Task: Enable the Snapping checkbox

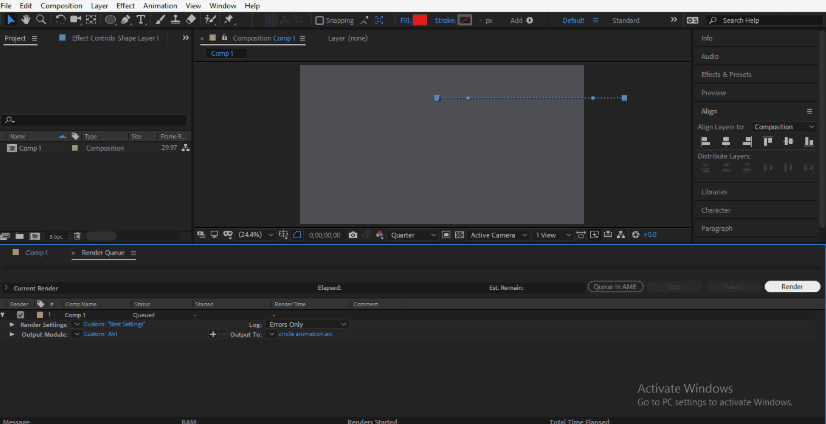Action: click(320, 20)
